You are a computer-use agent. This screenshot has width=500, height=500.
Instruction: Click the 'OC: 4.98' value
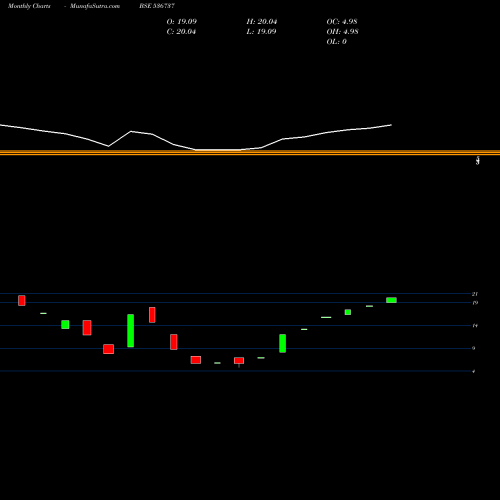pyautogui.click(x=342, y=22)
